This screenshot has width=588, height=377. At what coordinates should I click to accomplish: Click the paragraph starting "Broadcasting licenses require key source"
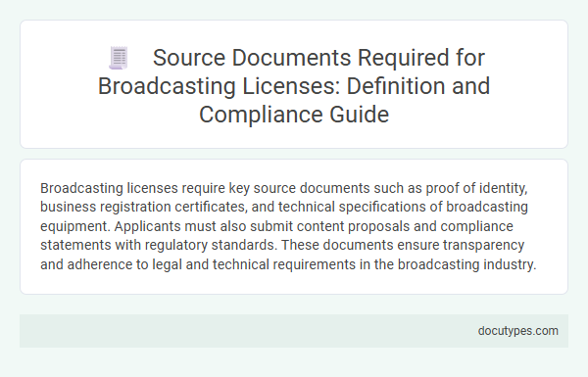pyautogui.click(x=288, y=226)
